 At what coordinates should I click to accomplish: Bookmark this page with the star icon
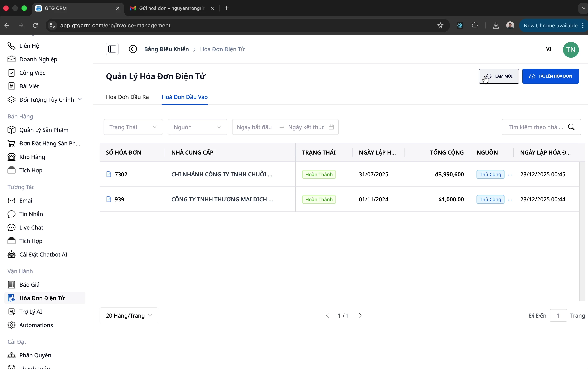tap(440, 25)
